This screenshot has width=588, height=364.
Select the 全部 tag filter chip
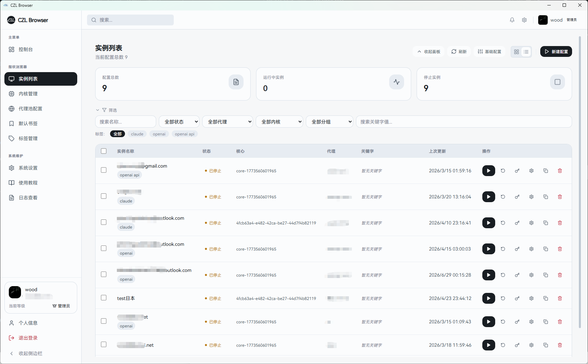[118, 134]
